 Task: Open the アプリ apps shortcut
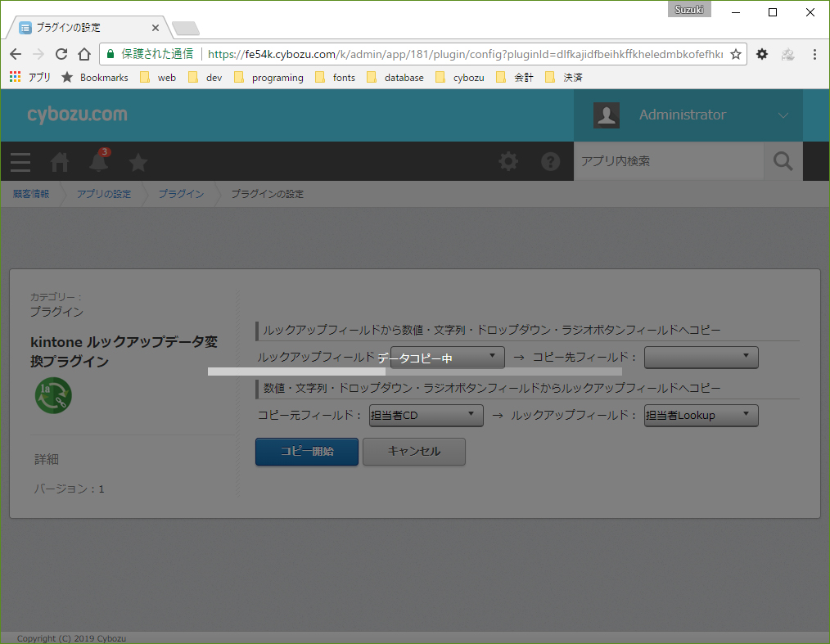click(30, 77)
